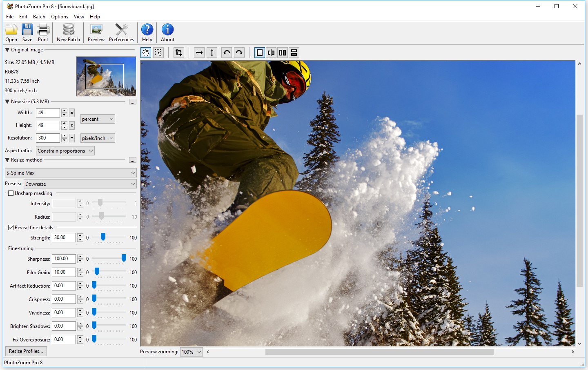Select the Crop tool
Viewport: 588px width, 370px height.
[178, 52]
